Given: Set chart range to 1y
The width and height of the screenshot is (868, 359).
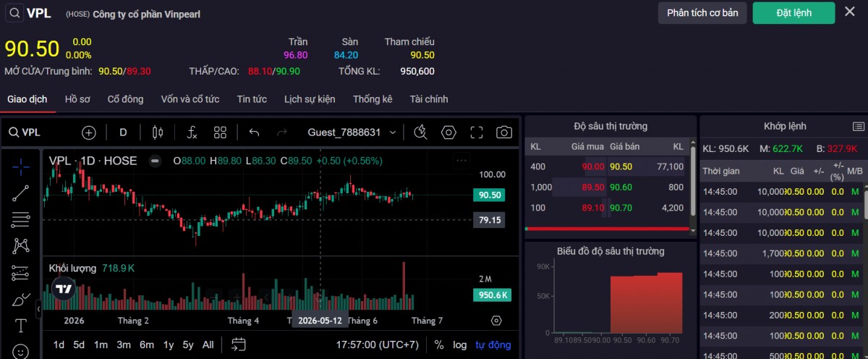Looking at the screenshot, I should 169,345.
